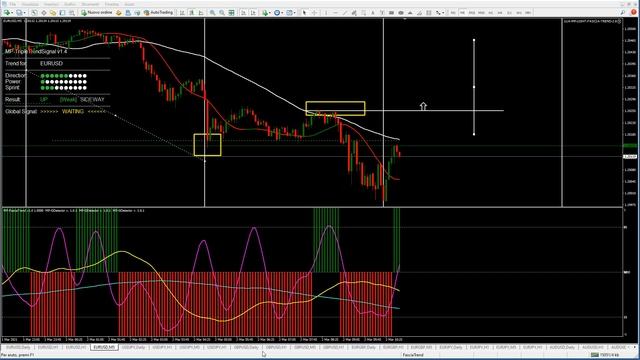Select the Vertical Line drawing tool

(326, 13)
